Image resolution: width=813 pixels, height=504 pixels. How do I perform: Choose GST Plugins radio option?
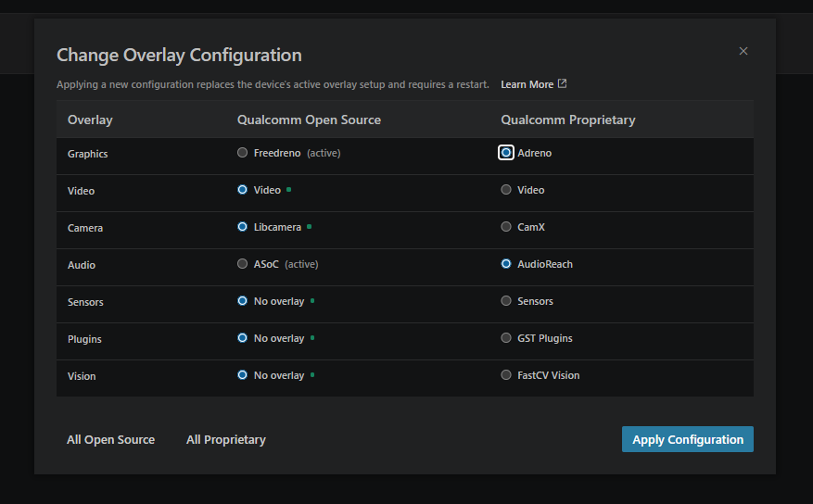506,338
